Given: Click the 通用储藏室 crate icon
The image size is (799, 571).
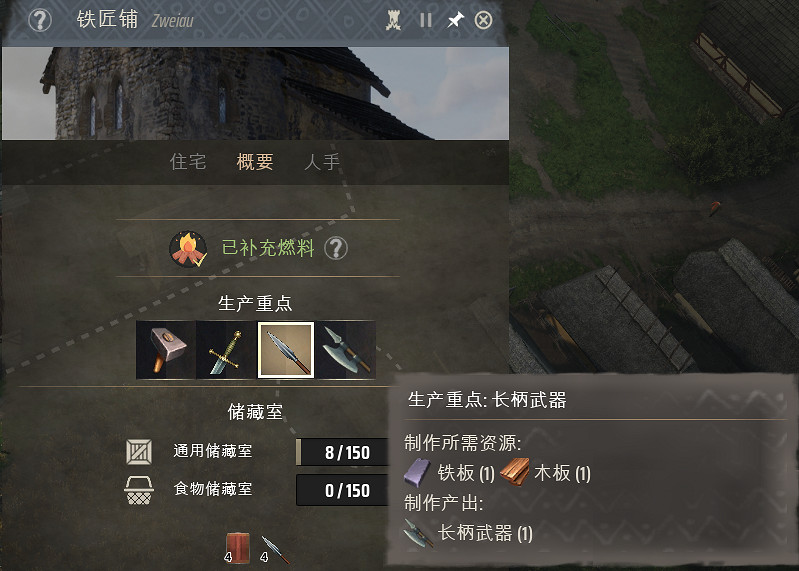Looking at the screenshot, I should pyautogui.click(x=139, y=452).
